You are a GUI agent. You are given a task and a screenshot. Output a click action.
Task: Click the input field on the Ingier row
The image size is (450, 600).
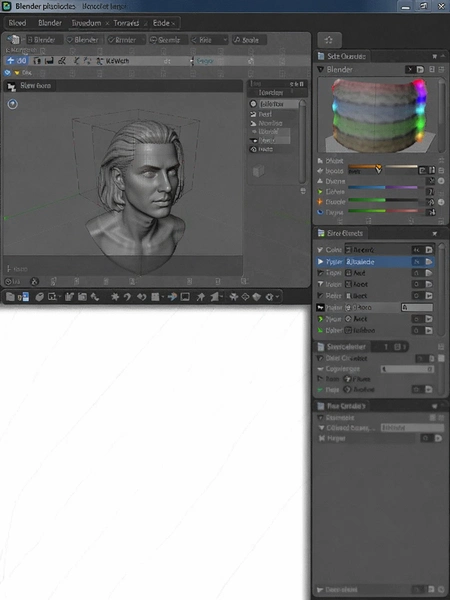[x=417, y=307]
